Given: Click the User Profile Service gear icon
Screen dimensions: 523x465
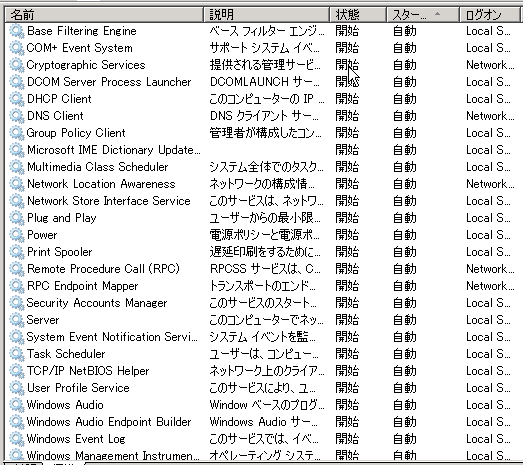Looking at the screenshot, I should (16, 388).
